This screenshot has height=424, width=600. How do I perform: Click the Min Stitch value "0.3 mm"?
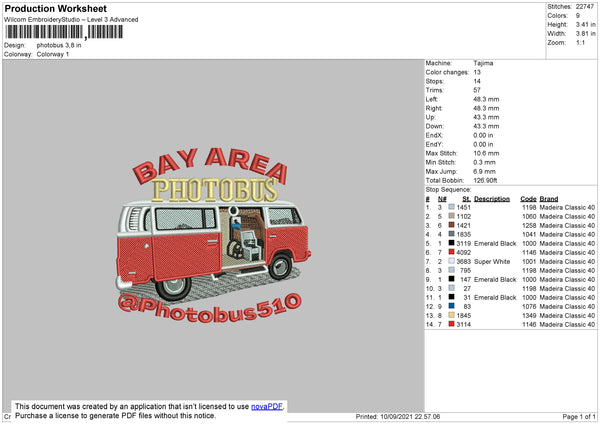click(484, 162)
